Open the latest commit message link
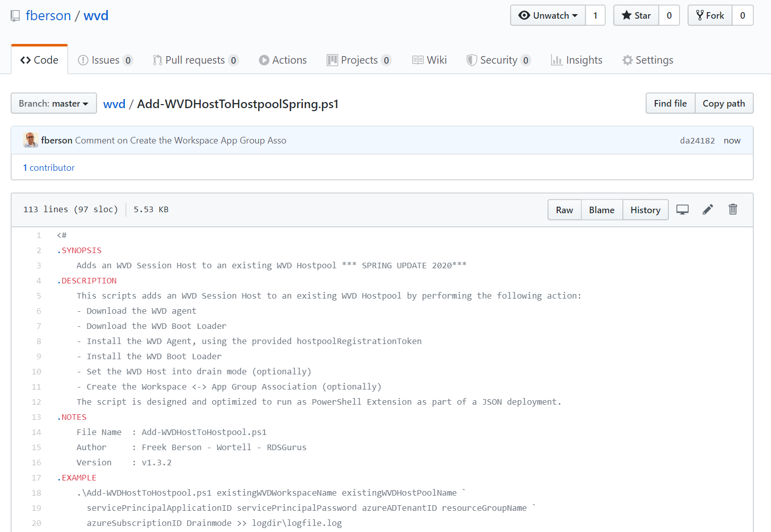 click(x=180, y=140)
